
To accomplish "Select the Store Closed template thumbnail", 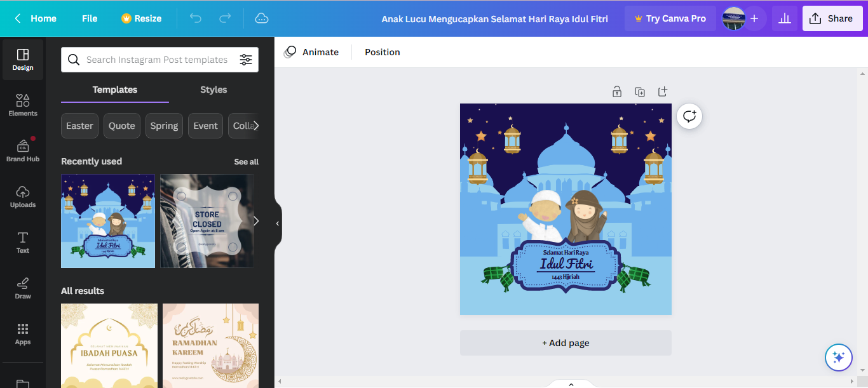I will tap(207, 221).
